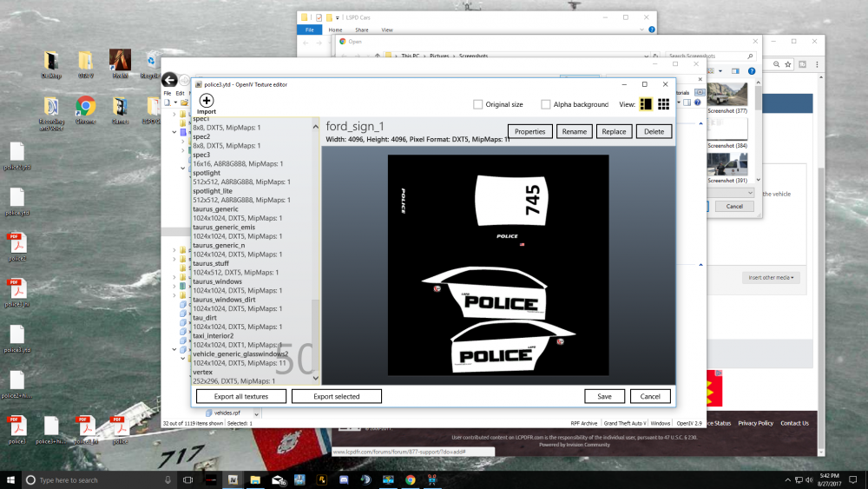Click the OpenIV back arrow button
Viewport: 868px width, 489px height.
[x=169, y=80]
